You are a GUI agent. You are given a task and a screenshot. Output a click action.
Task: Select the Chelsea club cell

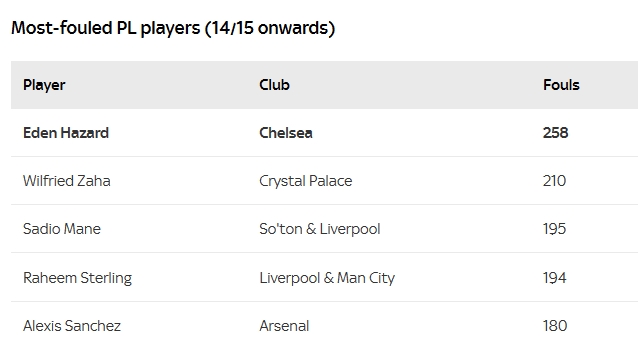[286, 133]
